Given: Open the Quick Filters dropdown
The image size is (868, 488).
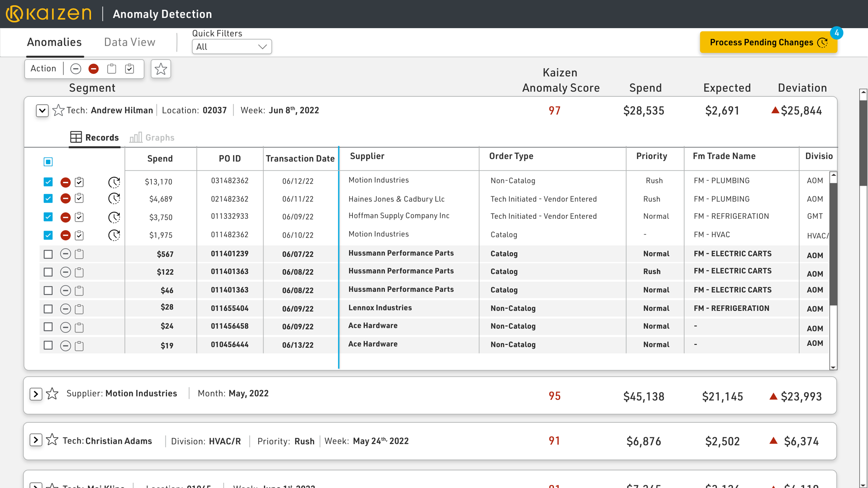Looking at the screenshot, I should pyautogui.click(x=232, y=47).
